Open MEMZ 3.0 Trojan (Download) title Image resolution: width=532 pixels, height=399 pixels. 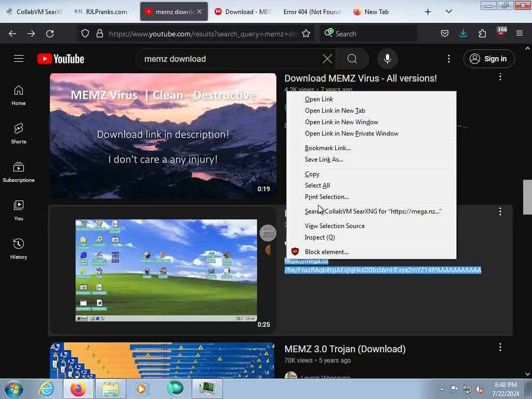(345, 349)
